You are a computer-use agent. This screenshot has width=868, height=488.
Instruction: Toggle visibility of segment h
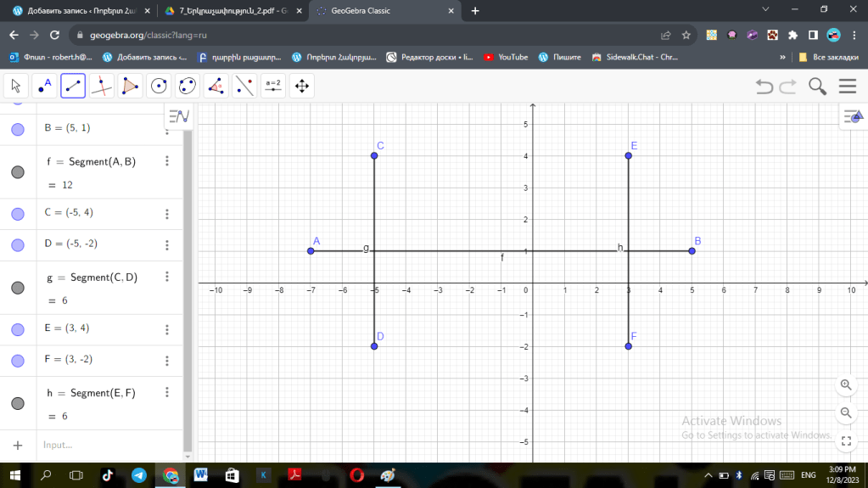coord(17,403)
